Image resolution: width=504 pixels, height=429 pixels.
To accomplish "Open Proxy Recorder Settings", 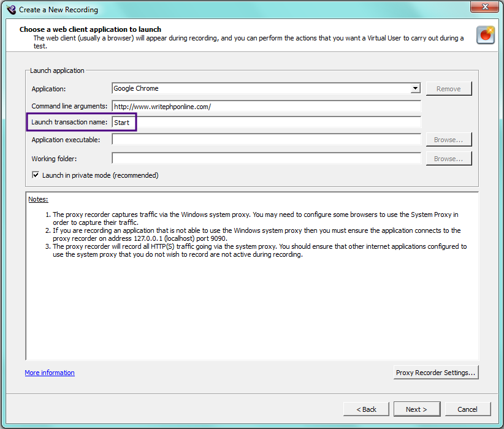I will 435,373.
